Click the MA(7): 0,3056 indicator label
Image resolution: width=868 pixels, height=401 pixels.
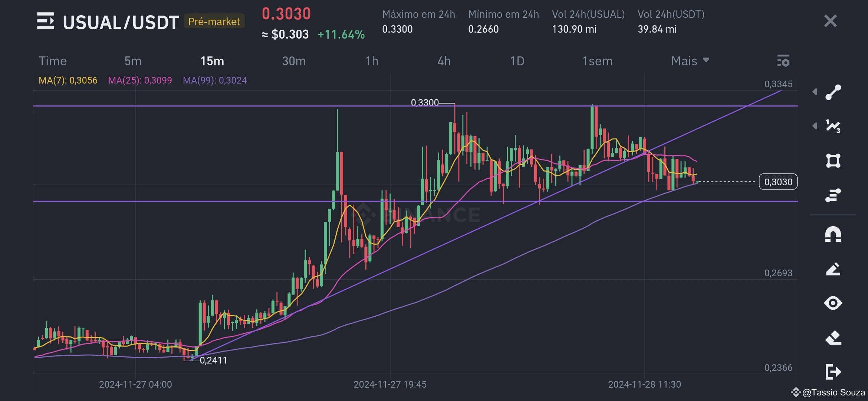[68, 80]
